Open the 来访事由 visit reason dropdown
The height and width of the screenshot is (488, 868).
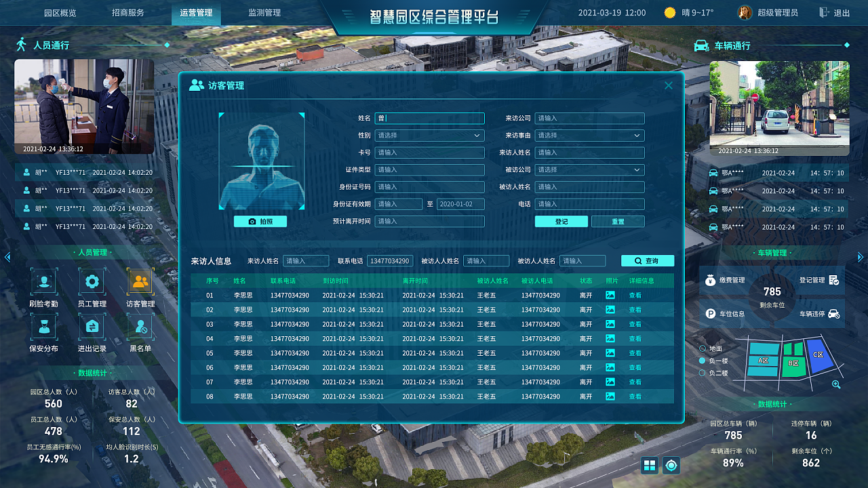click(589, 136)
